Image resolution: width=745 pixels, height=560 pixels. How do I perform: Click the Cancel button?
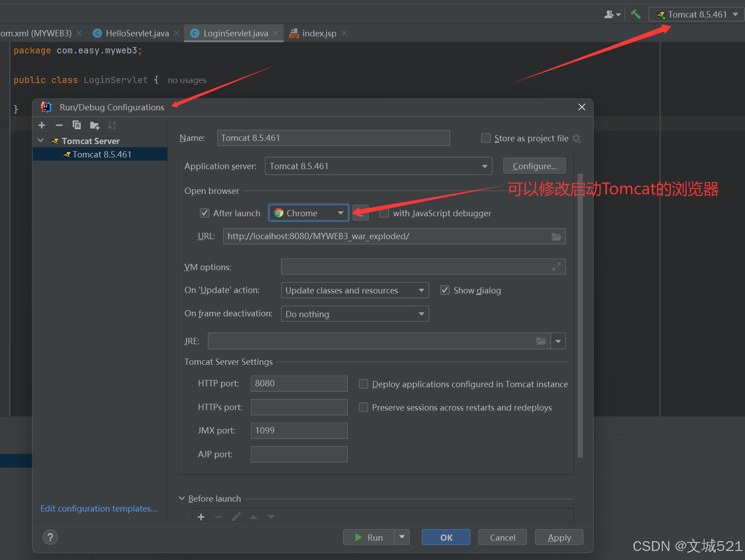click(503, 537)
